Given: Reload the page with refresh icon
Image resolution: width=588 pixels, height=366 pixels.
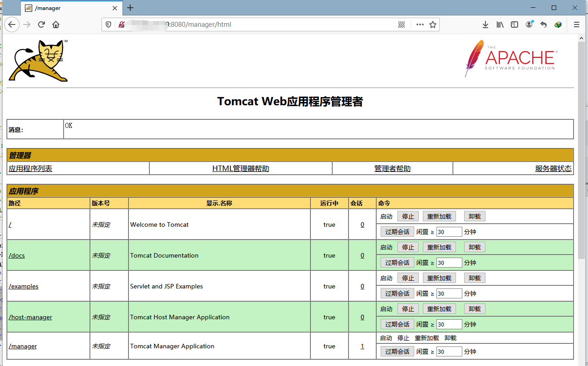Looking at the screenshot, I should 41,24.
